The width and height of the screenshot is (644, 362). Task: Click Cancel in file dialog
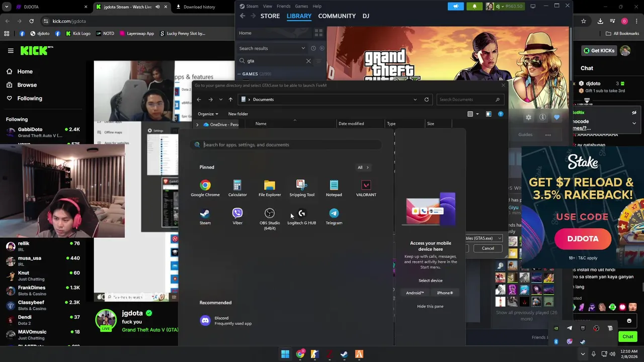click(x=488, y=248)
